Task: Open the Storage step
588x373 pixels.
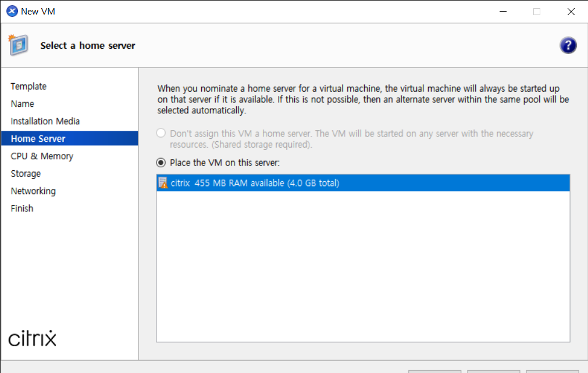Action: click(26, 173)
